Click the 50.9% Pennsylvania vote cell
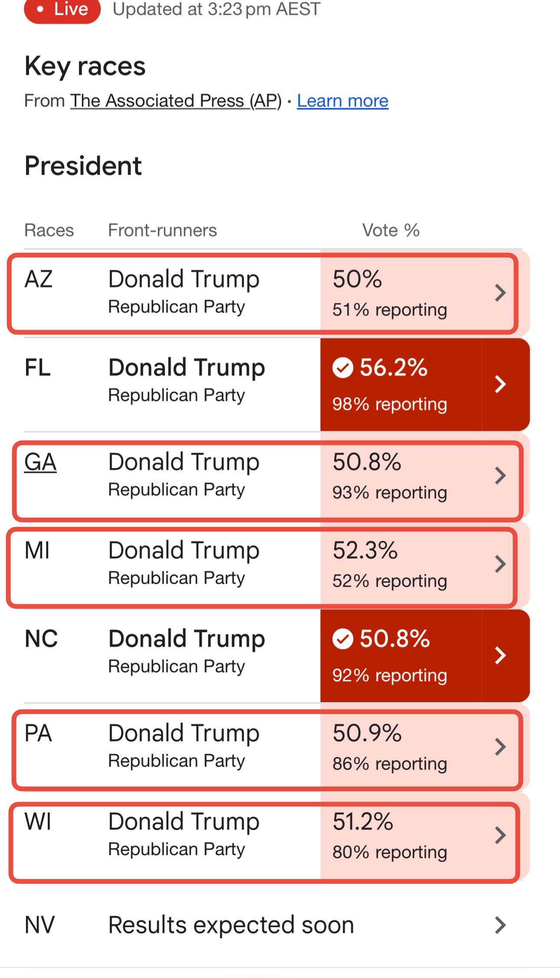The width and height of the screenshot is (560, 978). click(x=401, y=747)
